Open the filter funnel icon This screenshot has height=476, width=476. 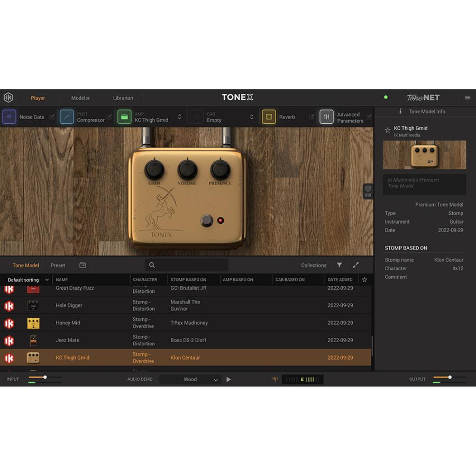coord(340,265)
